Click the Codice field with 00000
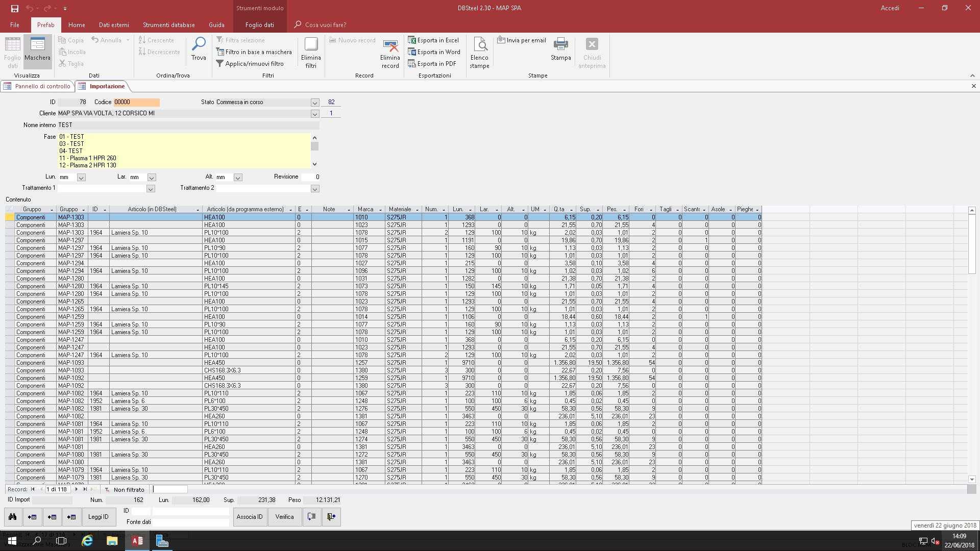The height and width of the screenshot is (551, 980). coord(136,102)
